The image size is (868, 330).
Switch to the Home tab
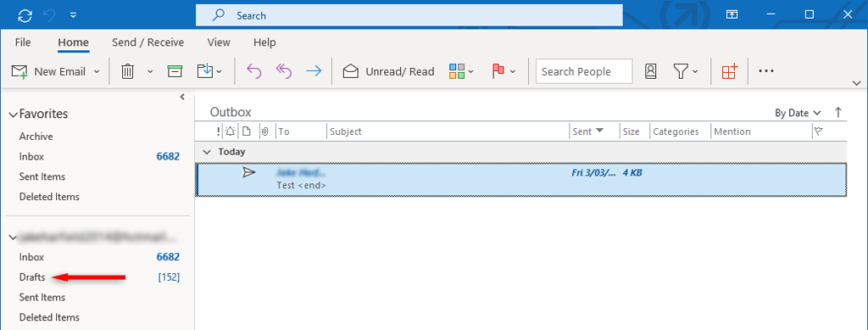click(x=74, y=42)
